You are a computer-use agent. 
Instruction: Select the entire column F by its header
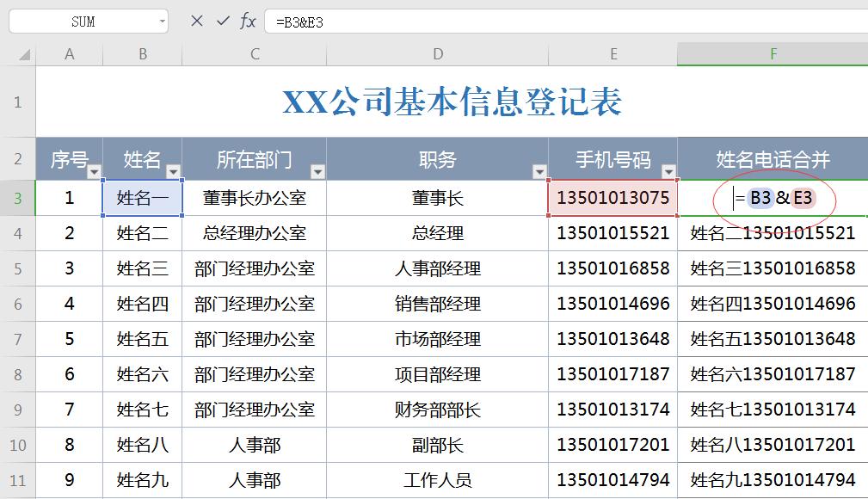[772, 53]
